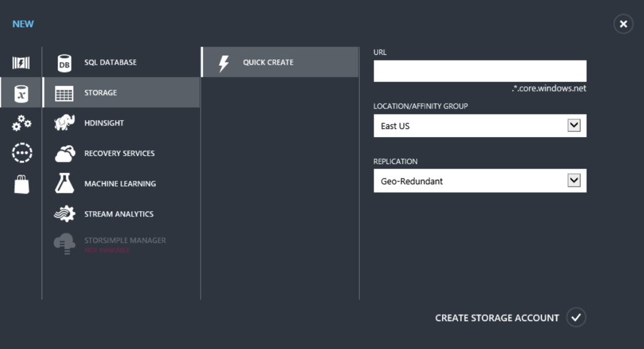Expand the East US dropdown arrow

[574, 125]
